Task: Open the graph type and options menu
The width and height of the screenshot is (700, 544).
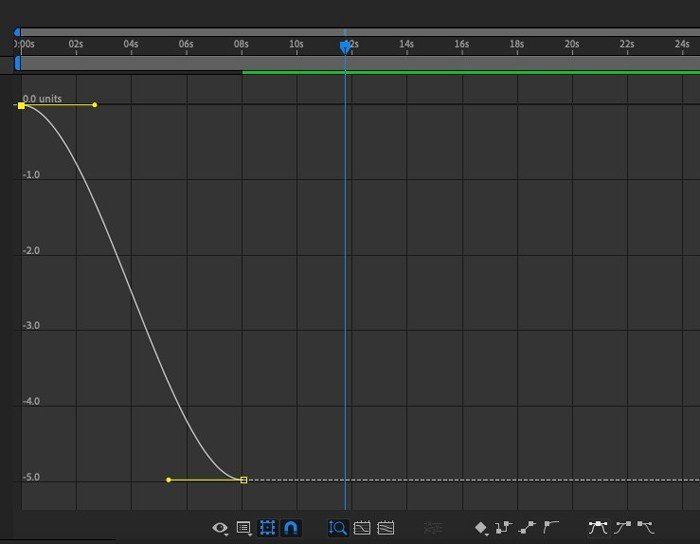Action: 244,527
